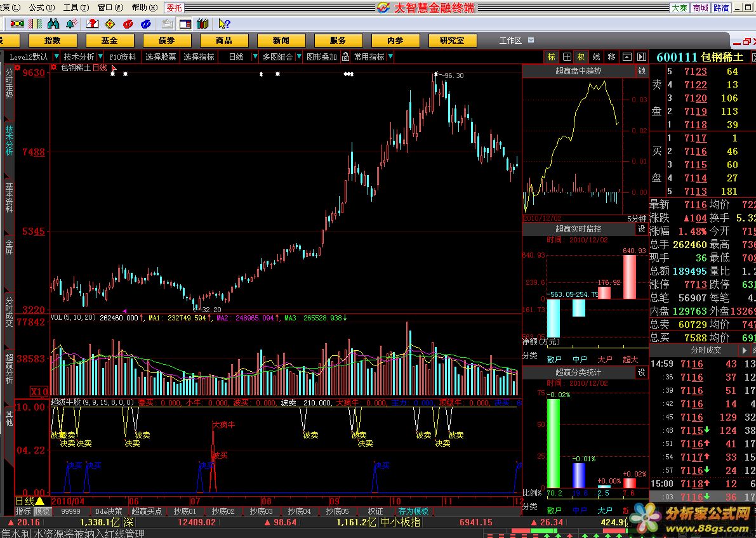The image size is (756, 538).
Task: Toggle the 移 move button
Action: pos(611,57)
